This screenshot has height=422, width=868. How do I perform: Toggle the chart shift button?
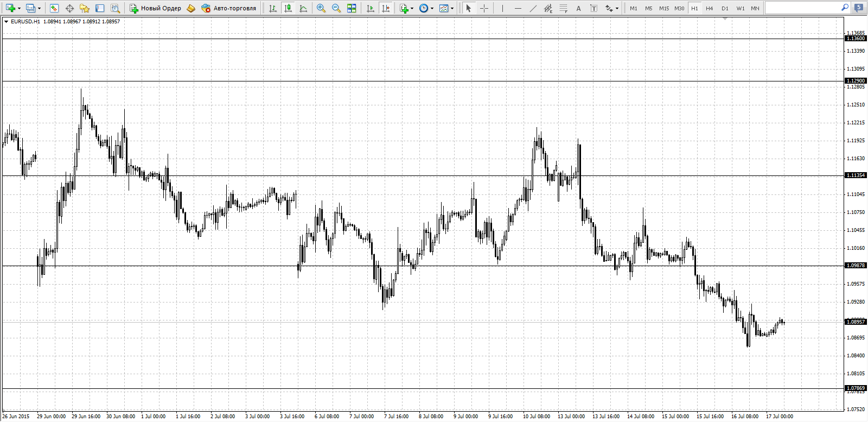click(x=386, y=8)
